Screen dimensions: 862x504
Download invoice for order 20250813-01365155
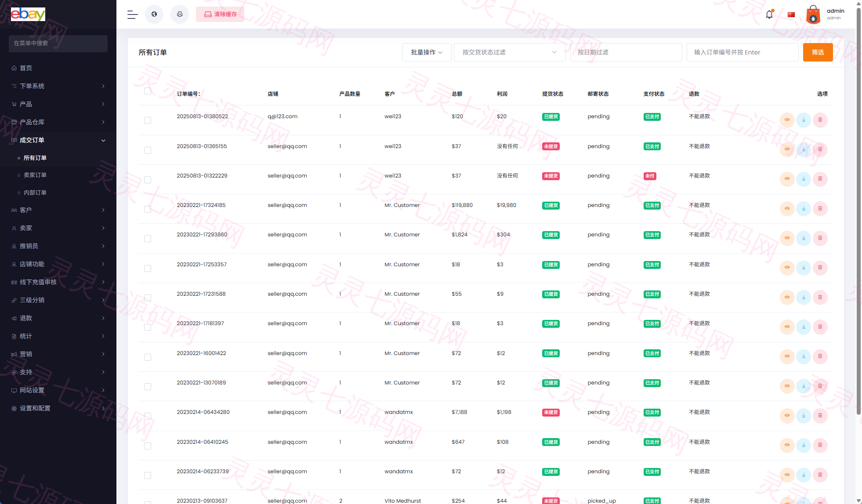click(804, 149)
